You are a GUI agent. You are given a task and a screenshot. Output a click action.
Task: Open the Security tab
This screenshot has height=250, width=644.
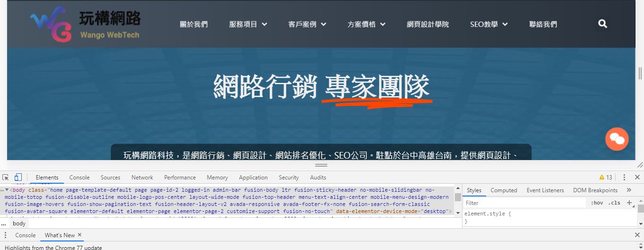pyautogui.click(x=289, y=178)
